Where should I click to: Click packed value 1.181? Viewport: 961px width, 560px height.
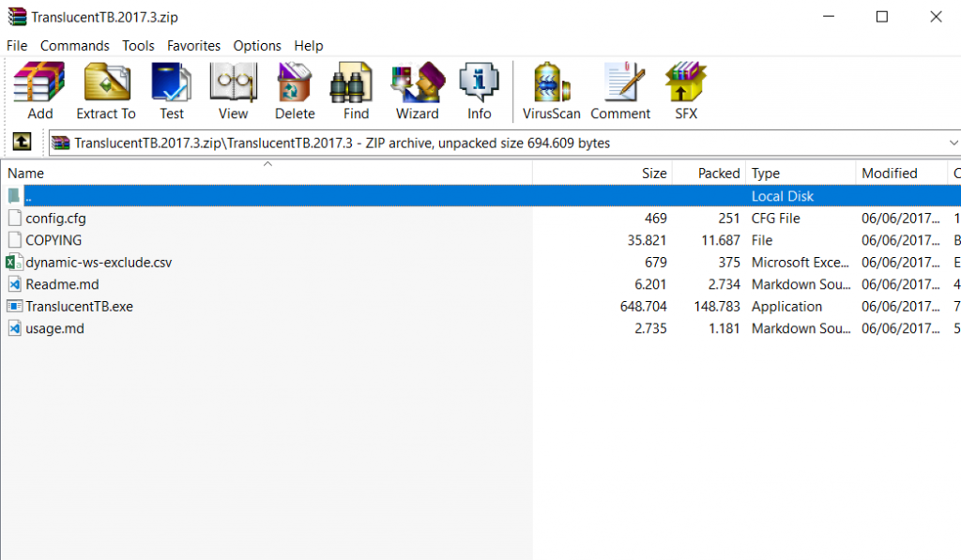click(x=724, y=328)
